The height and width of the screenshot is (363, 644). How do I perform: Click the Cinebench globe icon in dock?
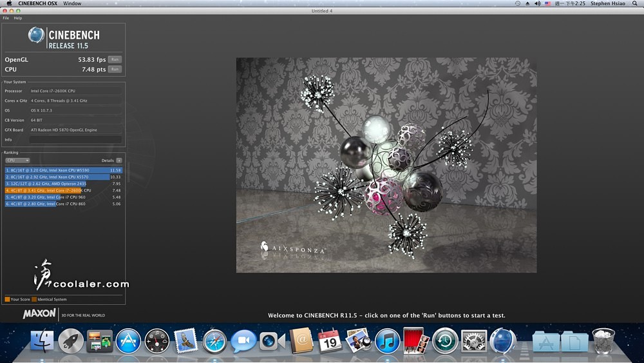coord(503,341)
